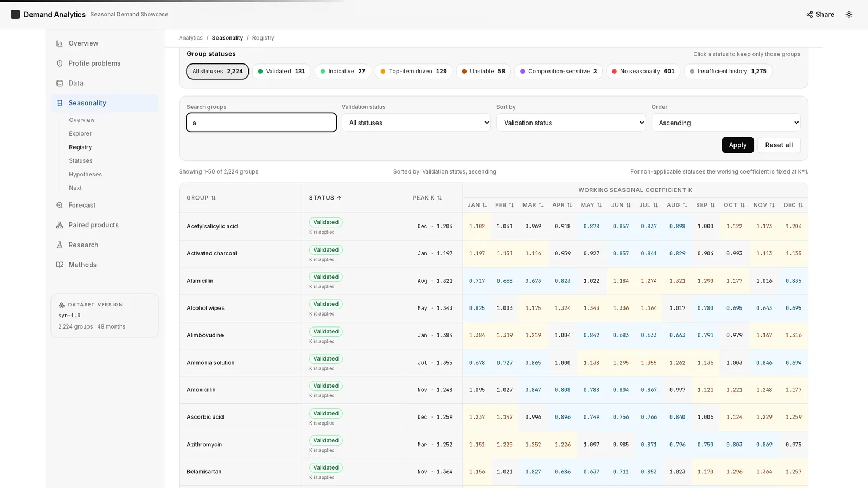The height and width of the screenshot is (488, 868).
Task: Click the Paired products icon
Action: 60,225
